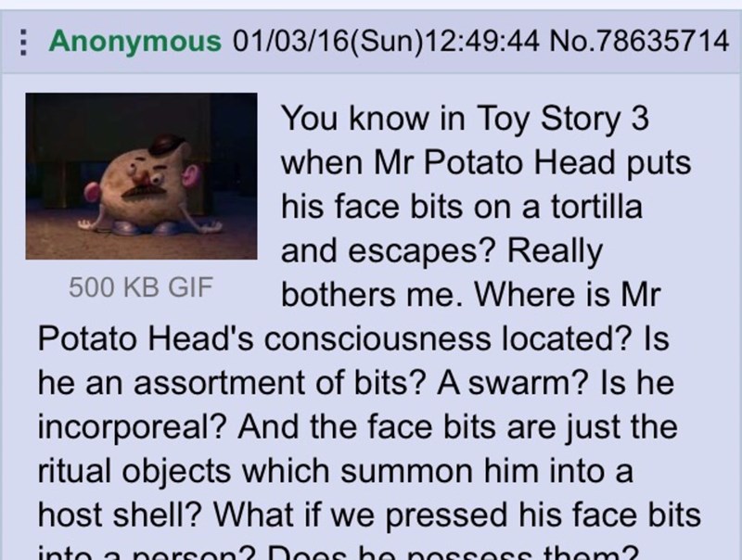Click the green Anonymous poster name

coord(134,41)
